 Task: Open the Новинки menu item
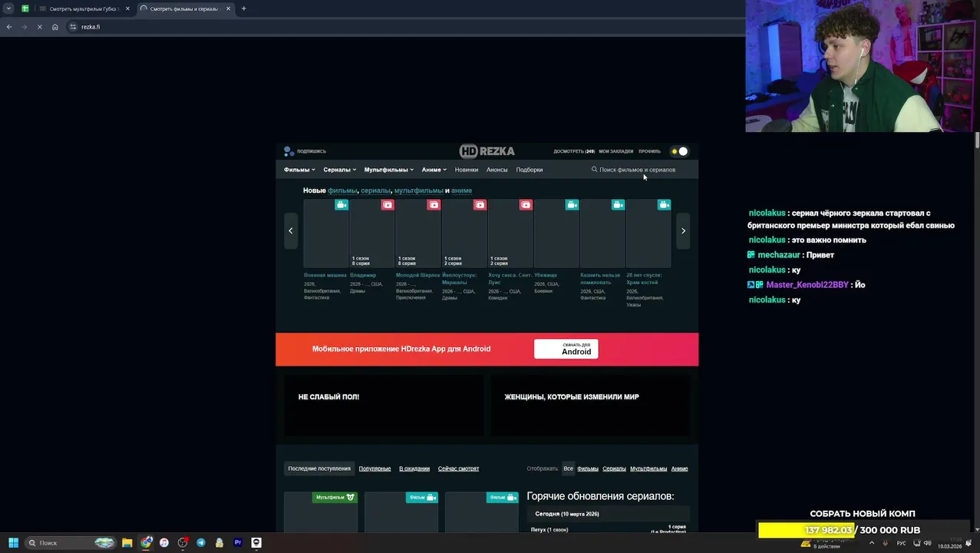click(466, 170)
